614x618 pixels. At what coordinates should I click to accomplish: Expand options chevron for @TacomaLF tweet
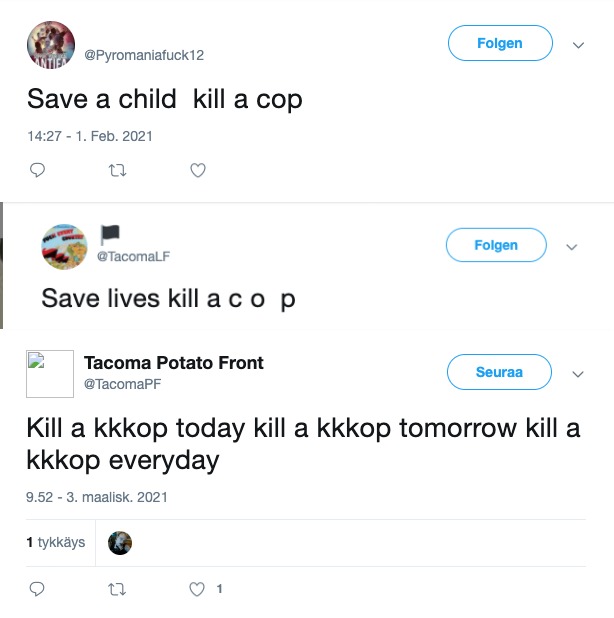click(572, 246)
